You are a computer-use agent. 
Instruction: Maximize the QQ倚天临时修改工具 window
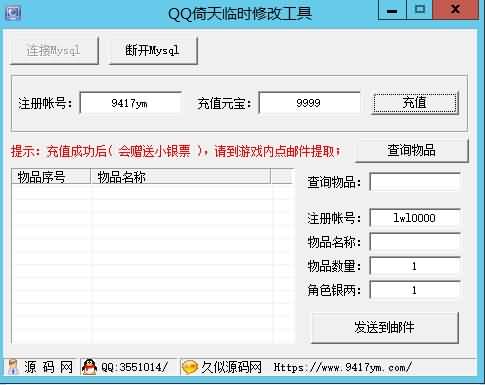click(x=420, y=10)
